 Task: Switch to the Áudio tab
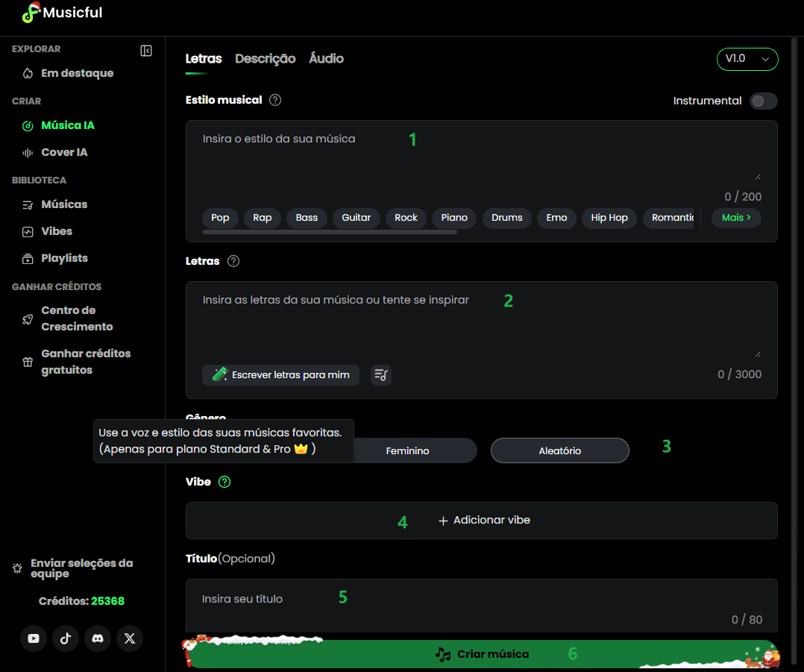coord(326,58)
